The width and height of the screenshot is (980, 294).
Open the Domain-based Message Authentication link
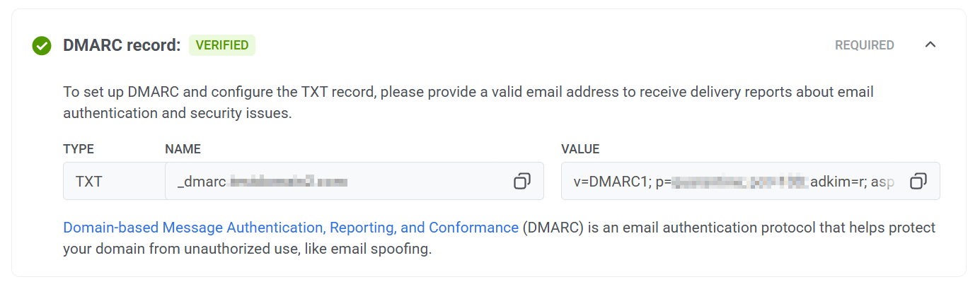(291, 228)
